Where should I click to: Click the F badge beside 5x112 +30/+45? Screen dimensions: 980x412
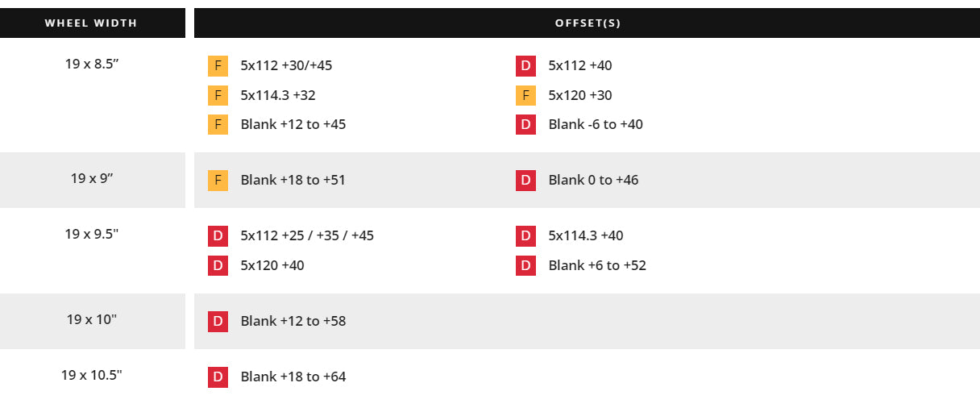(218, 66)
